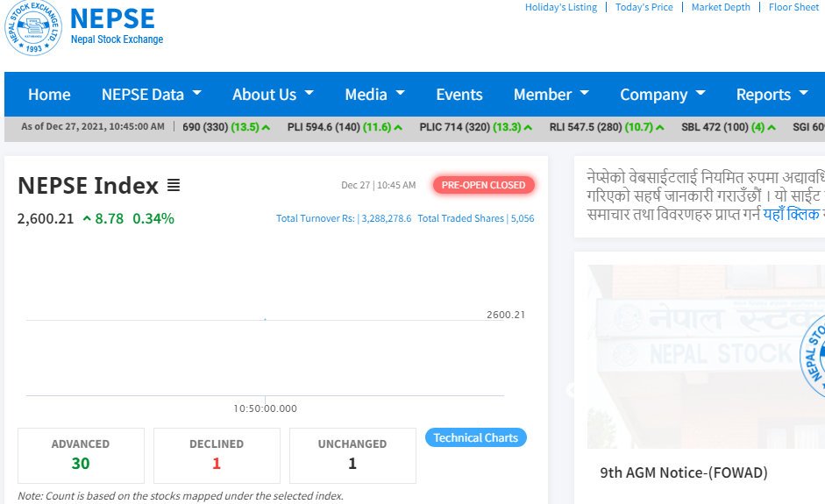Click the NEPSE Index heading
Viewport: 825px width, 504px height.
88,186
